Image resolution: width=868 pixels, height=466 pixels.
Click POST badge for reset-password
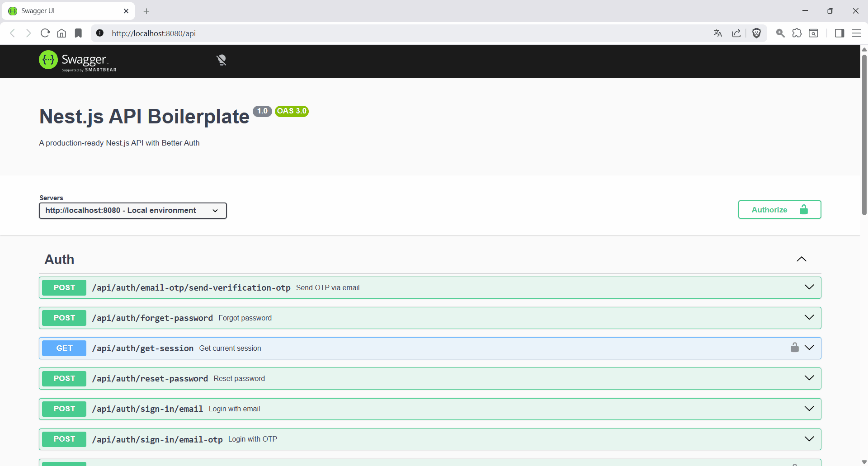[x=64, y=378]
